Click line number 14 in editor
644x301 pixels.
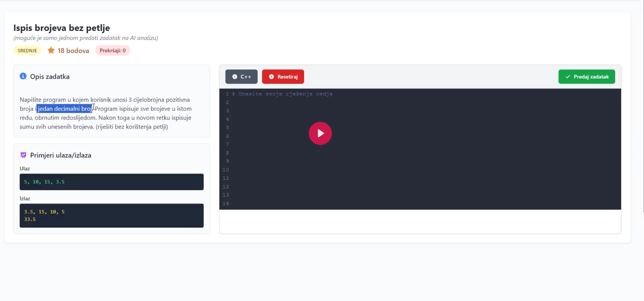(226, 203)
